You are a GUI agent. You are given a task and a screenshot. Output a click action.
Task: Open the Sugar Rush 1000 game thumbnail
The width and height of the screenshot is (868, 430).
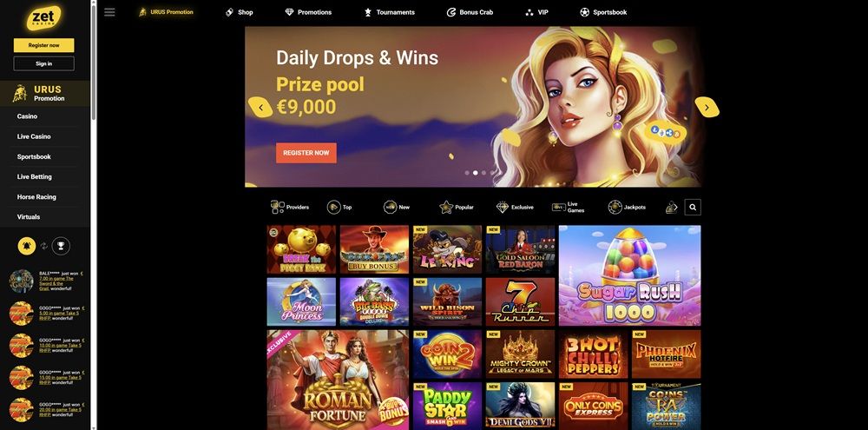pos(629,275)
